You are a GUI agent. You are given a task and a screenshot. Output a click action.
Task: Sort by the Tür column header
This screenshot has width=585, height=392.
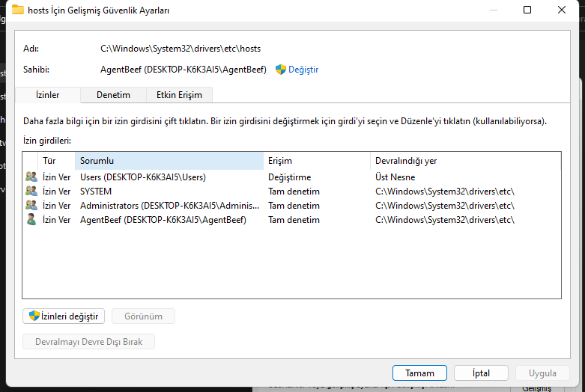(56, 161)
